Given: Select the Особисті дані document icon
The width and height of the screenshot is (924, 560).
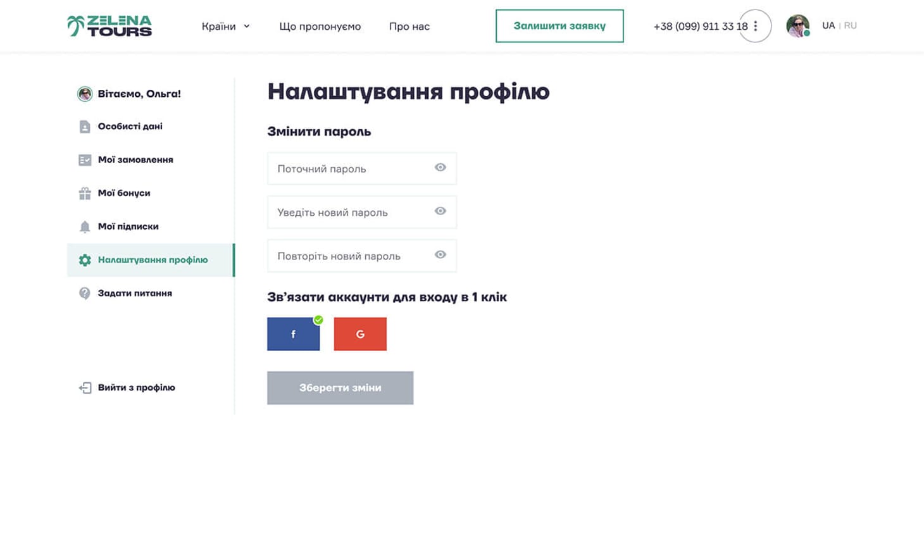Looking at the screenshot, I should [84, 126].
